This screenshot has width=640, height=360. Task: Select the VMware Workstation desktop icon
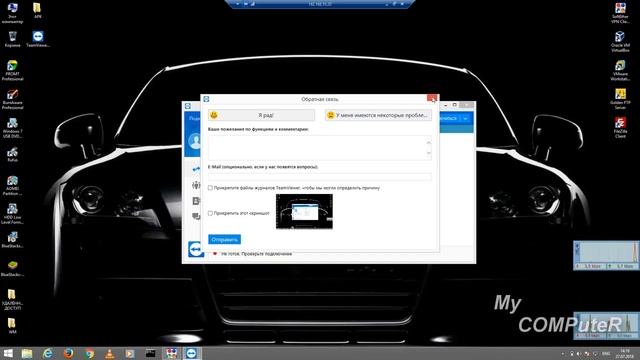[x=620, y=70]
